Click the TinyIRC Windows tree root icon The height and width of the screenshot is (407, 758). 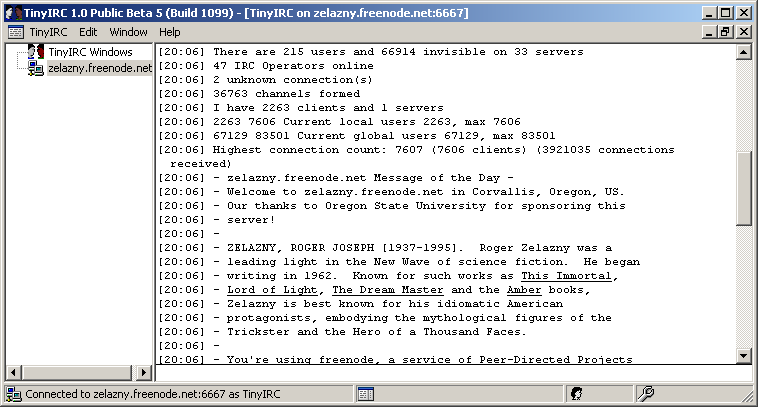point(36,52)
